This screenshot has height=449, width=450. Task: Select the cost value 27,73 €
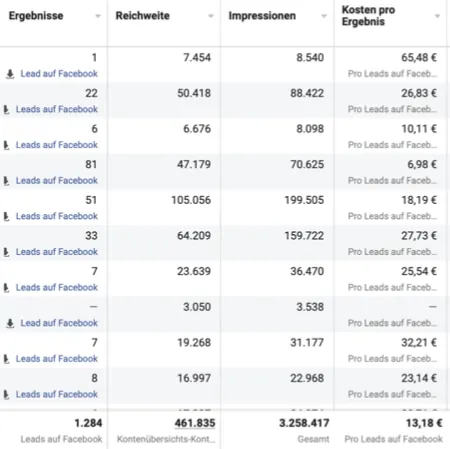(419, 236)
